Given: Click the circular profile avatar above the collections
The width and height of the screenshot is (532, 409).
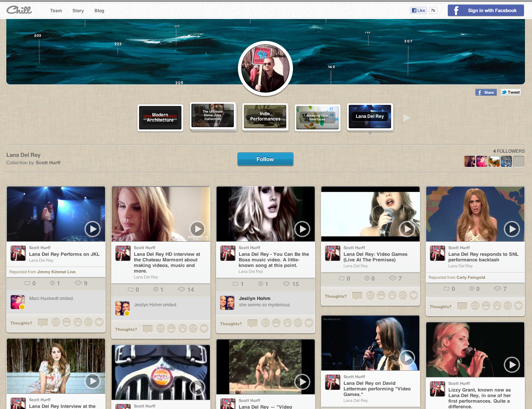Looking at the screenshot, I should (x=265, y=68).
